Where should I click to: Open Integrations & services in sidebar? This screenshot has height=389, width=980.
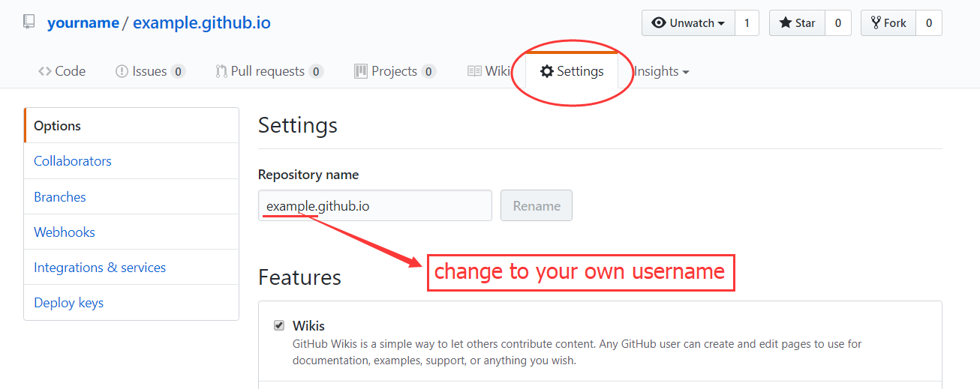coord(131,267)
